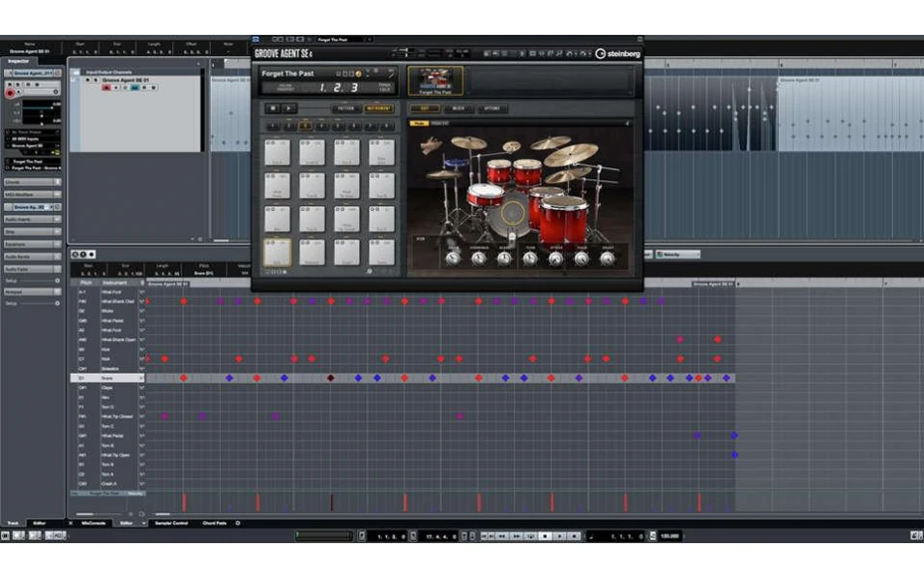
Task: Trigger the top-left drum pad
Action: click(277, 152)
